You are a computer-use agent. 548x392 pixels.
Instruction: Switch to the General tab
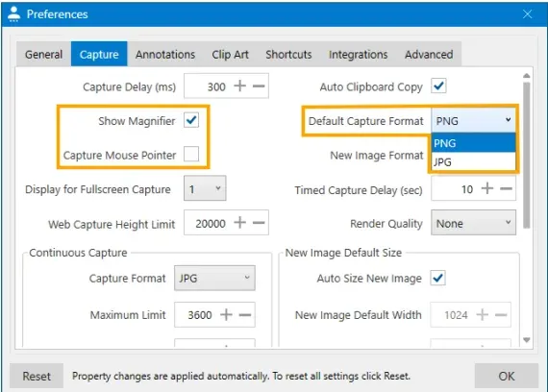43,54
